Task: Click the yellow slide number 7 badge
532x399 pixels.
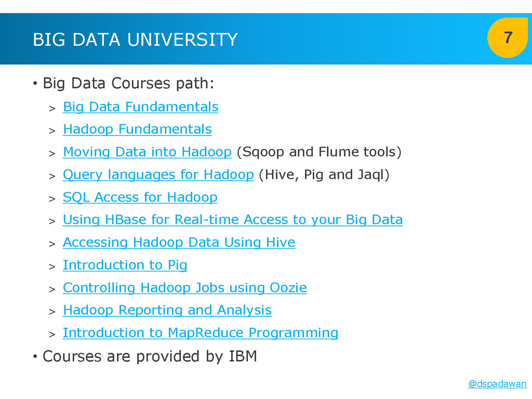Action: pyautogui.click(x=508, y=38)
